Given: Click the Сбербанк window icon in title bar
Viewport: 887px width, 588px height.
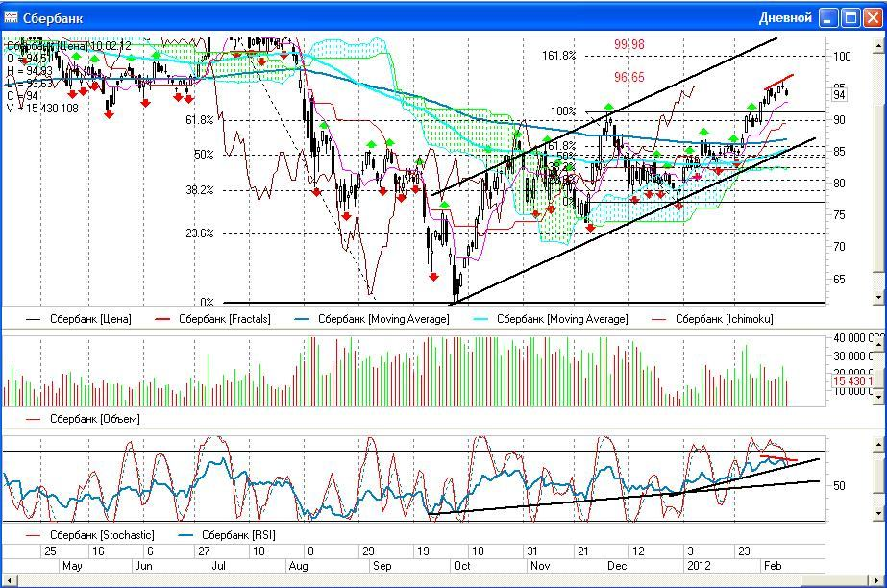Looking at the screenshot, I should 11,17.
